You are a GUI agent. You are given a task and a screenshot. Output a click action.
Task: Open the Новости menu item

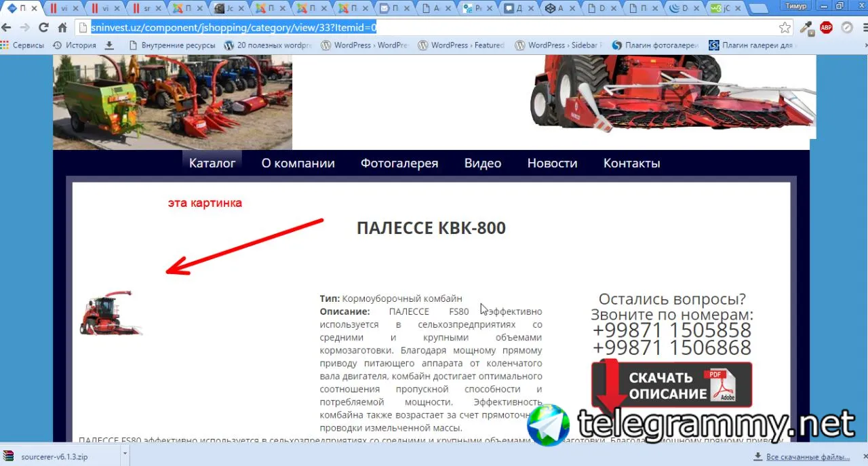(553, 163)
